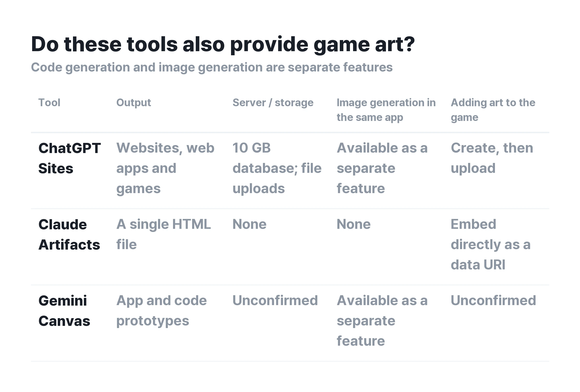Image resolution: width=580 pixels, height=392 pixels.
Task: Select the 'ChatGPT Sites' row label
Action: (x=70, y=158)
